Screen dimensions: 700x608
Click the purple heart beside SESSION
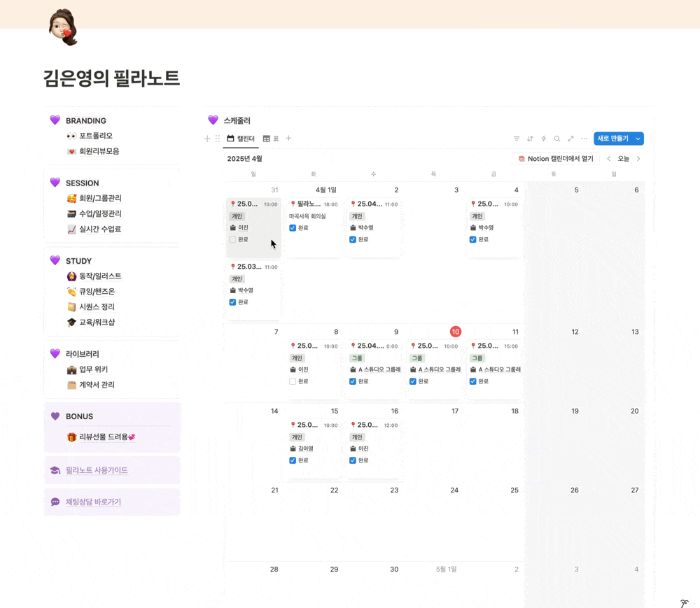[55, 183]
